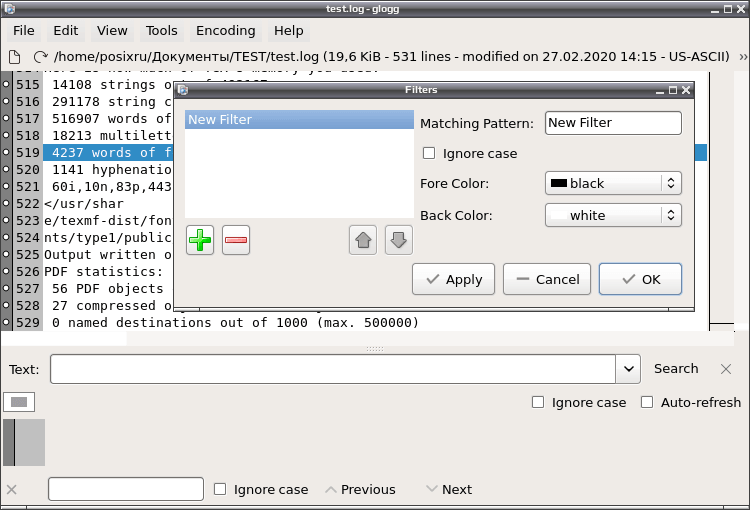This screenshot has width=750, height=510.
Task: Open the Encoding menu
Action: pos(225,31)
